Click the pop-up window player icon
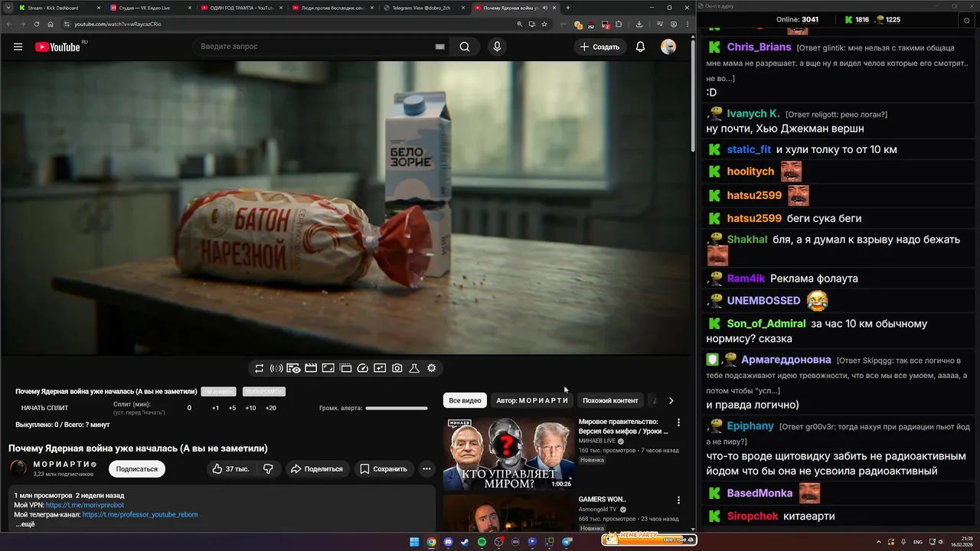 [345, 368]
